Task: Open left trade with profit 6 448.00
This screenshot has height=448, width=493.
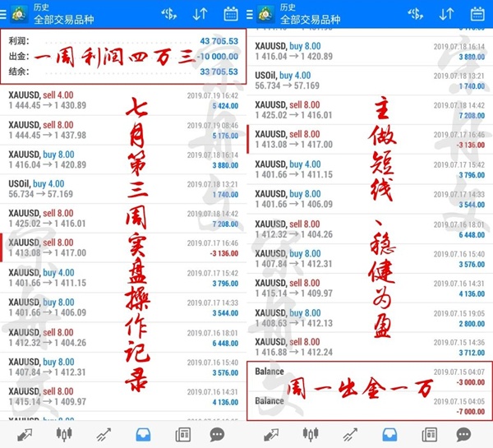Action: [x=123, y=337]
